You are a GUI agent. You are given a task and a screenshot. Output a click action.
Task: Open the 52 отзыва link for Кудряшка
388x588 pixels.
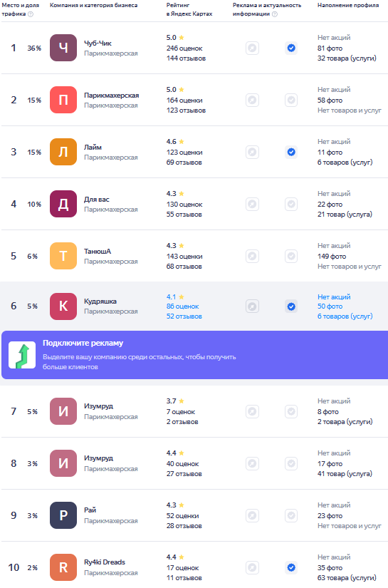184,316
